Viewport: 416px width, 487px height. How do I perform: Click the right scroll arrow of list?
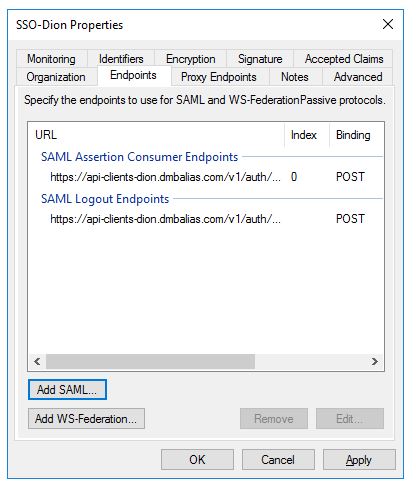(375, 361)
